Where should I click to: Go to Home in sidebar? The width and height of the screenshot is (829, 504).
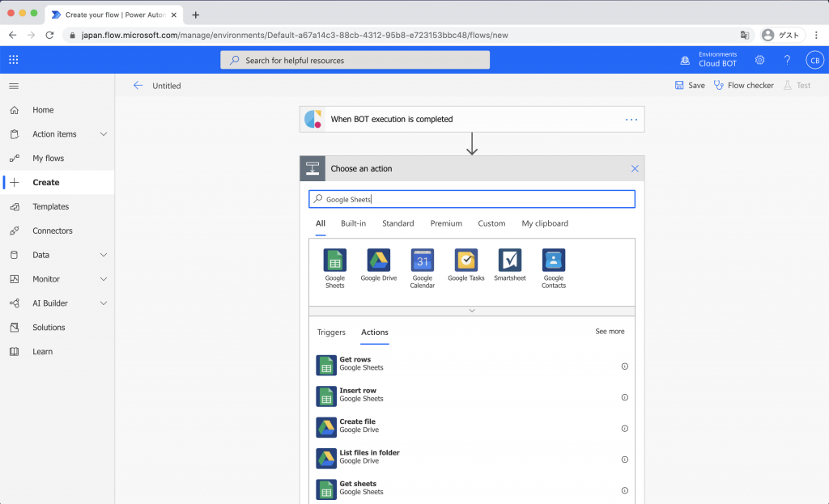(57, 110)
